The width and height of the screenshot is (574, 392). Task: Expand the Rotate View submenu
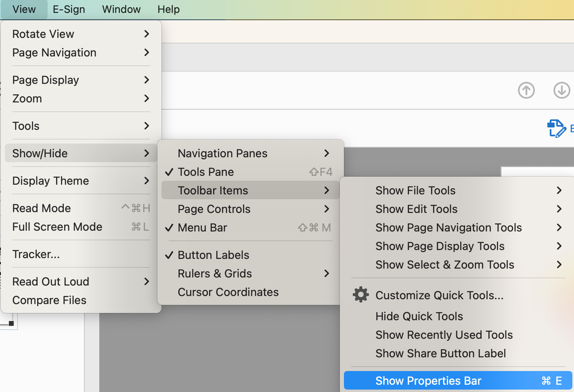[x=43, y=34]
